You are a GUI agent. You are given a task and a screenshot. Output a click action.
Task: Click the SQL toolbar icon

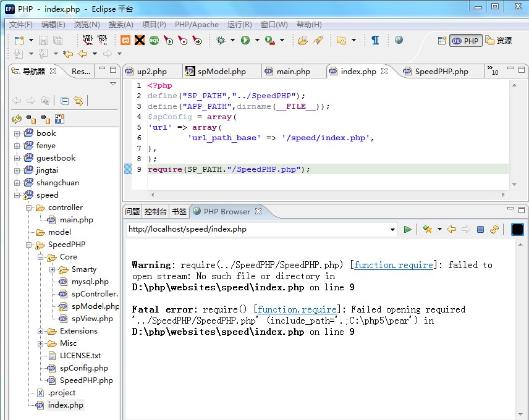click(x=154, y=40)
